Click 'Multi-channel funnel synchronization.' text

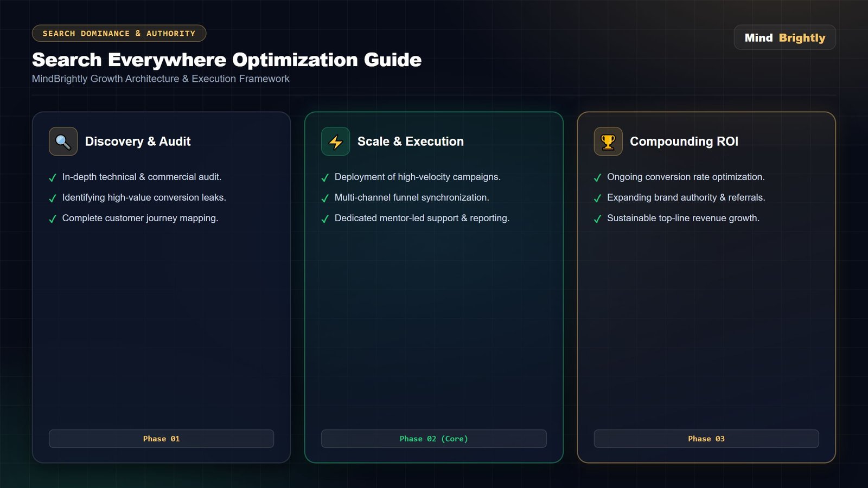[x=412, y=197]
